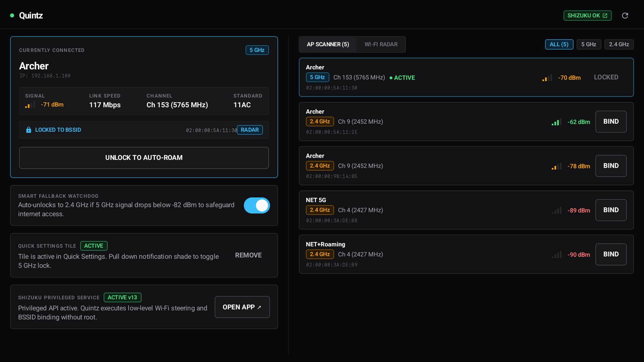The width and height of the screenshot is (644, 362).
Task: Click the Ch 153 (5765 MHz) channel value in connected card
Action: tap(177, 105)
